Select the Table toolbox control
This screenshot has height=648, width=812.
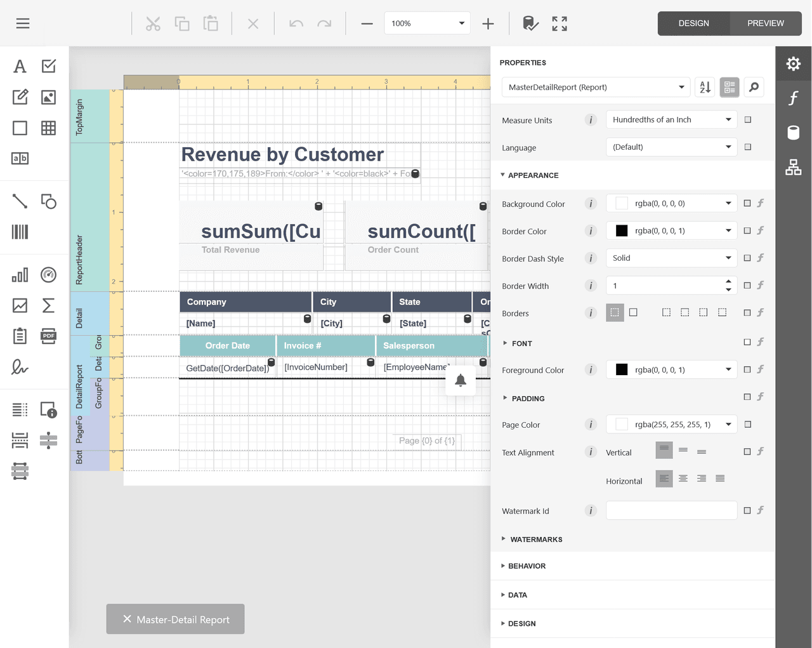click(49, 128)
